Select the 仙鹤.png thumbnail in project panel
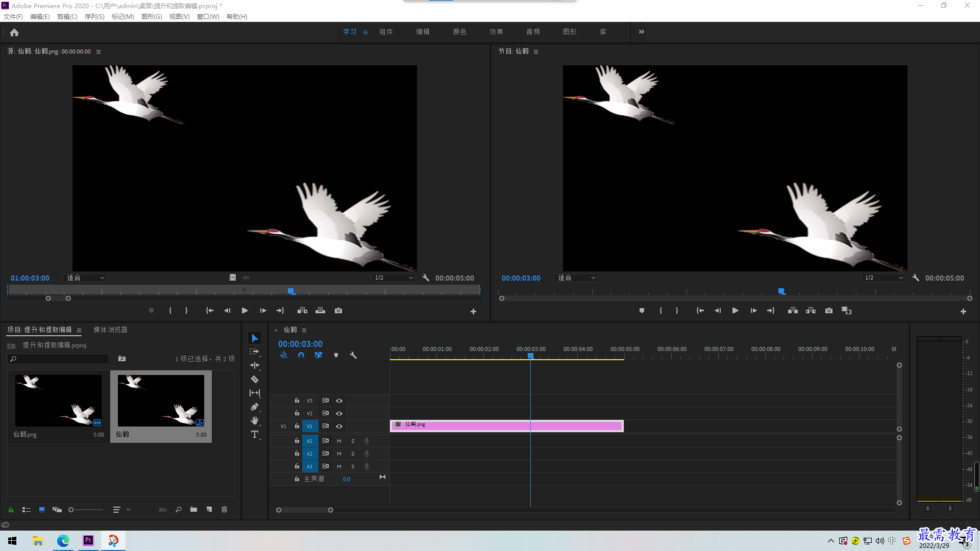Viewport: 980px width, 551px height. click(x=58, y=401)
